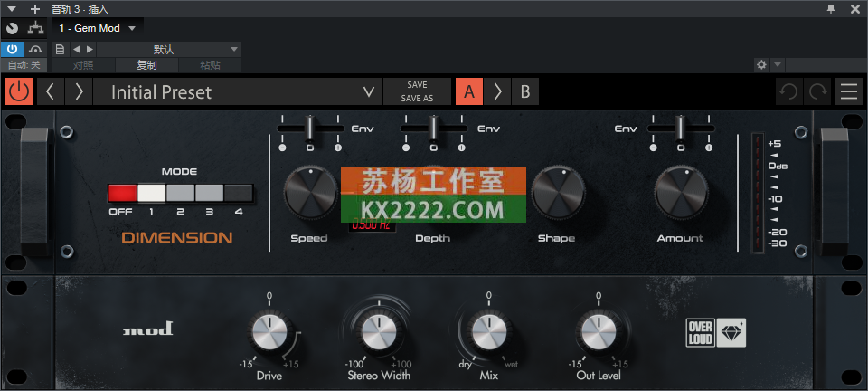Expand the arrow beside gear icon
Viewport: 868px width, 391px height.
pos(778,65)
